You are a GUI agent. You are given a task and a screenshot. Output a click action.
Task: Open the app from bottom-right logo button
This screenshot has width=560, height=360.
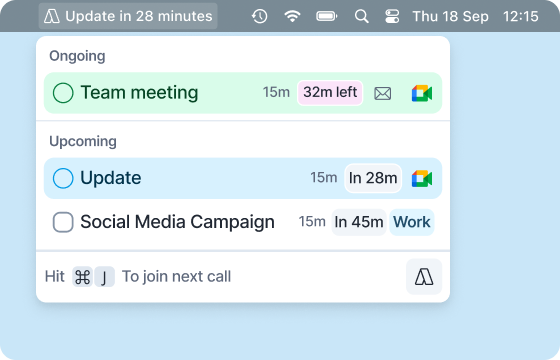click(x=424, y=277)
